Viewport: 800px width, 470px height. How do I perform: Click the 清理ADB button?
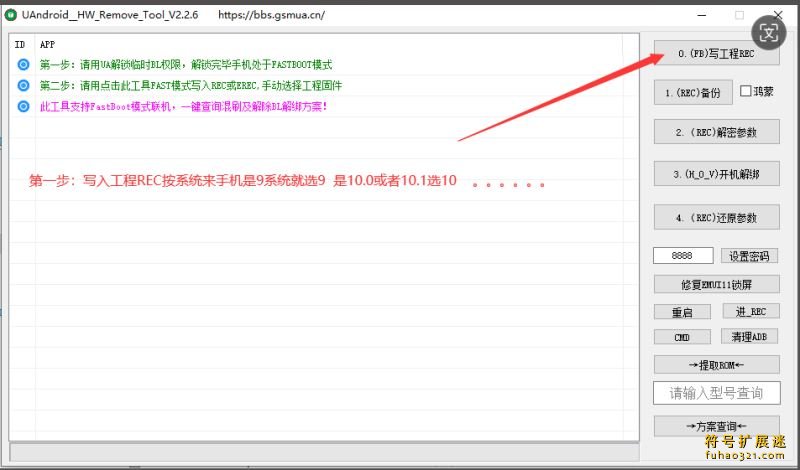(x=749, y=336)
